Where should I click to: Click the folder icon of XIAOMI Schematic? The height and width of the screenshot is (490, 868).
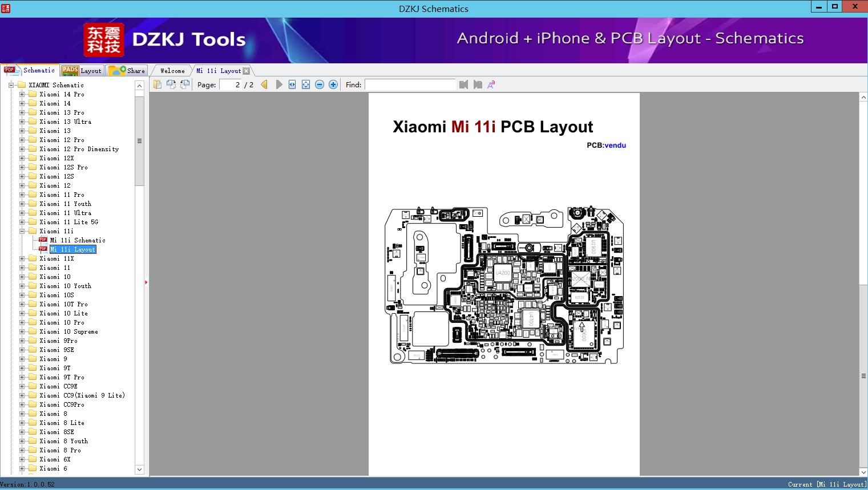coord(22,85)
